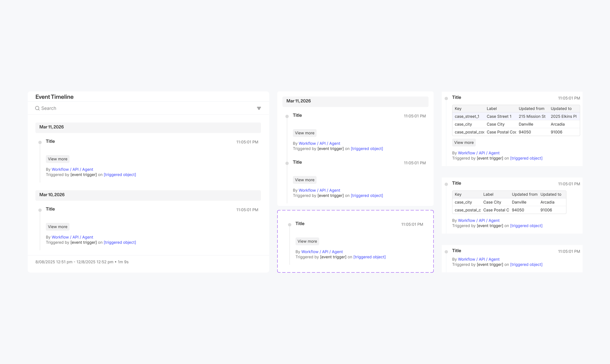Open [triggered object] link under Mar 11 in Event Timeline panel
This screenshot has width=610, height=364.
tap(120, 175)
